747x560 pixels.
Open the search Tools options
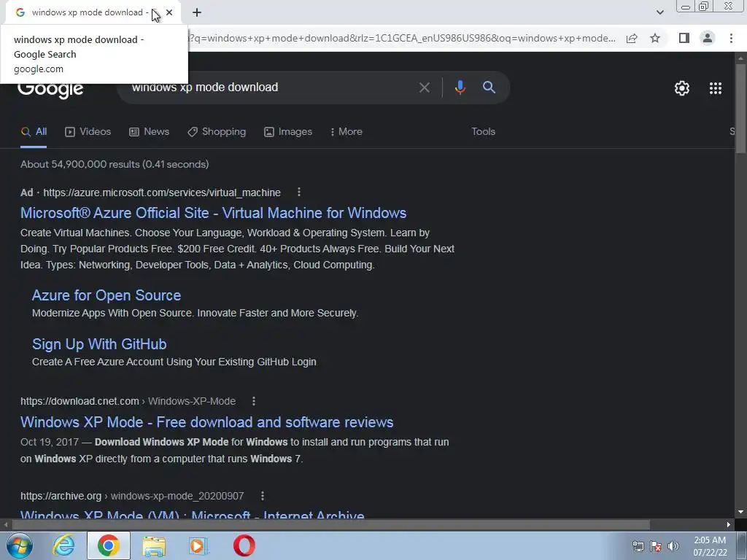(x=483, y=132)
